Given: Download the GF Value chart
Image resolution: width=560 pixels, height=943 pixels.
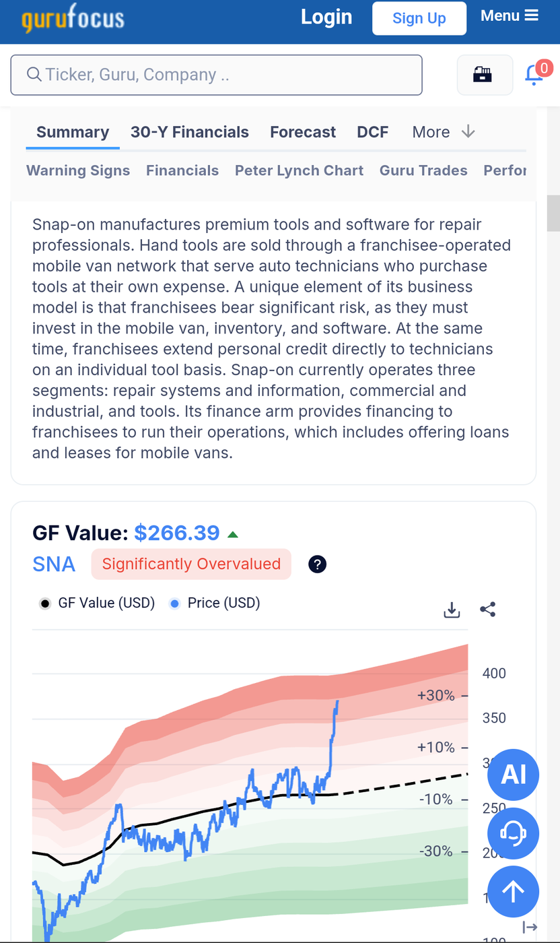Looking at the screenshot, I should pyautogui.click(x=452, y=610).
